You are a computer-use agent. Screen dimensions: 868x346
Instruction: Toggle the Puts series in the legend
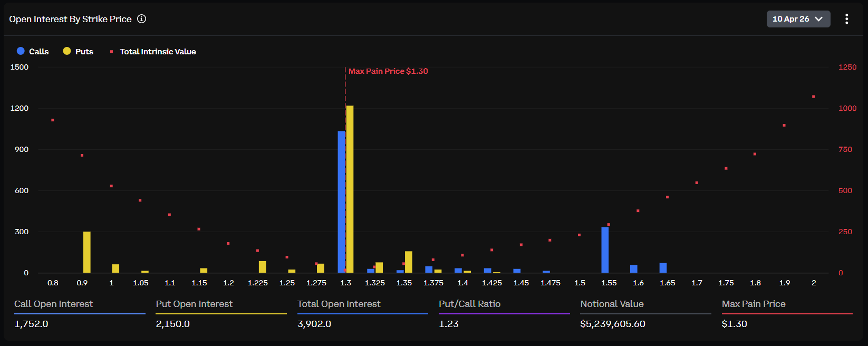84,52
